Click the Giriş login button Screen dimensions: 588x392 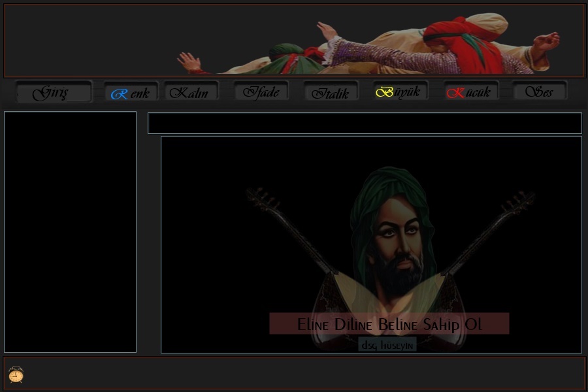54,92
